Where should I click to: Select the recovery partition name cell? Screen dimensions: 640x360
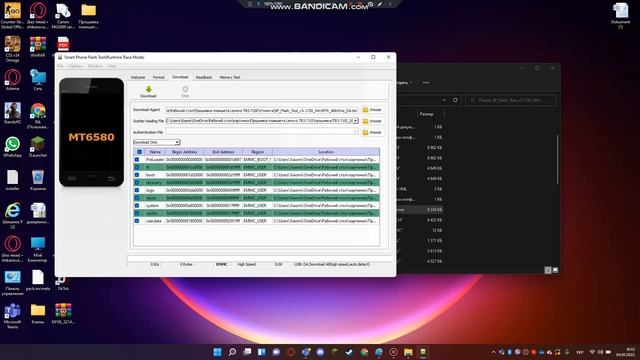[155, 182]
